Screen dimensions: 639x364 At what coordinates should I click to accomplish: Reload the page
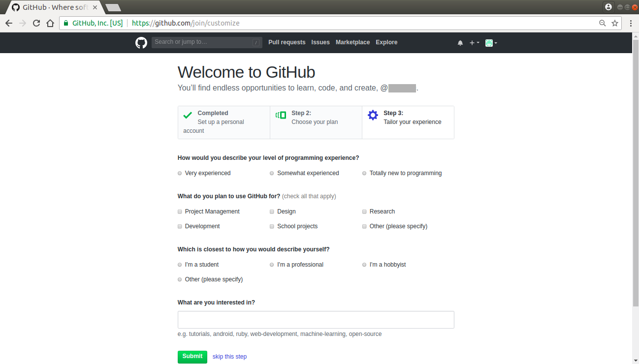(x=36, y=23)
